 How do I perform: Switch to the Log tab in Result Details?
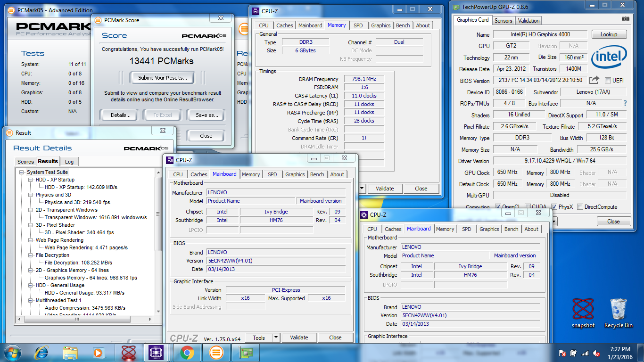pos(69,162)
